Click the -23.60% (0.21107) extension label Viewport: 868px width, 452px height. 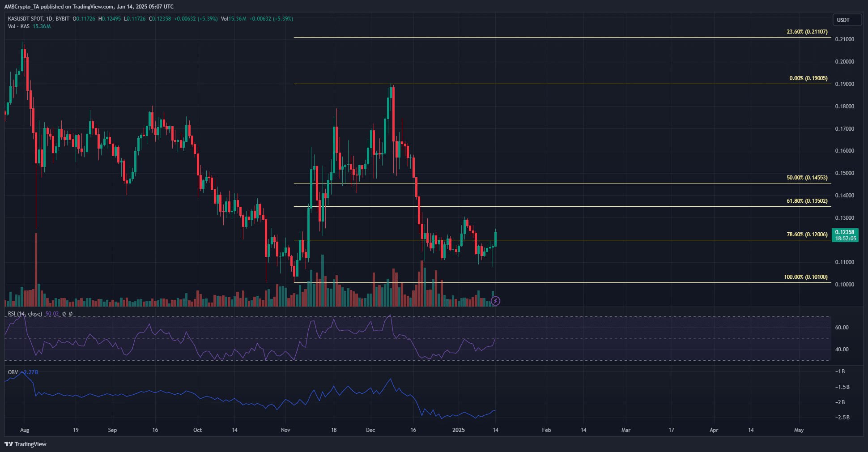click(805, 32)
